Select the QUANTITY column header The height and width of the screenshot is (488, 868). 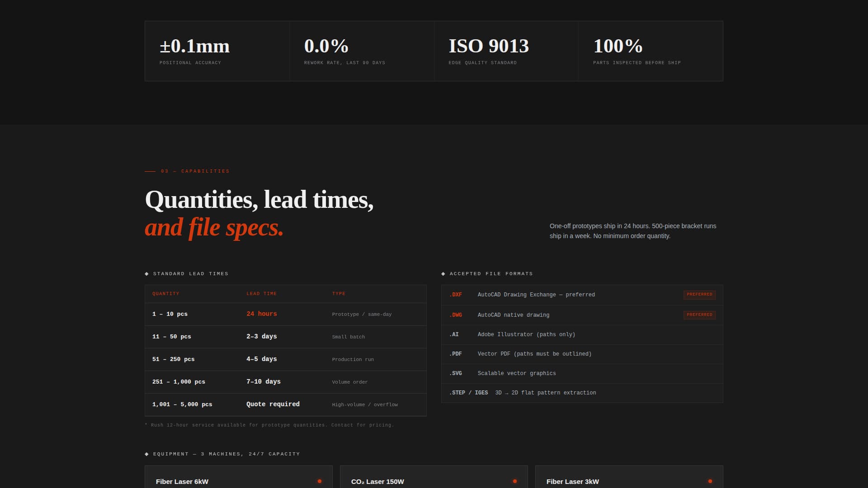[x=165, y=293]
